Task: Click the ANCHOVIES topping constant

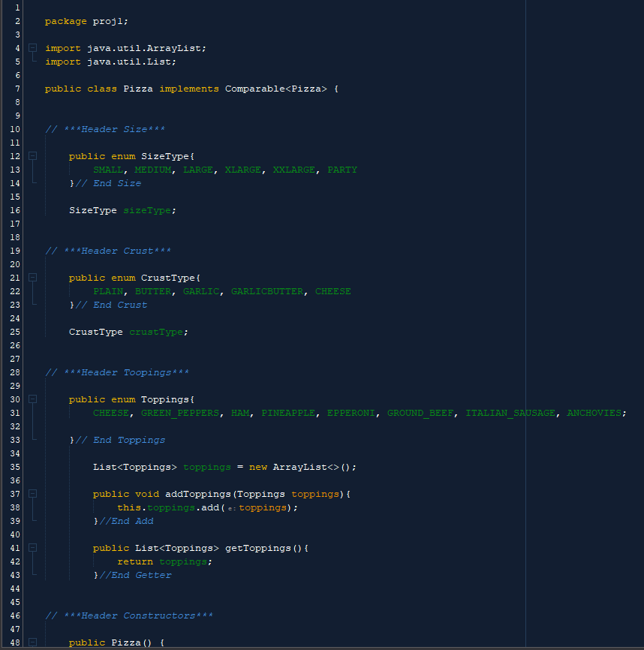Action: tap(595, 412)
